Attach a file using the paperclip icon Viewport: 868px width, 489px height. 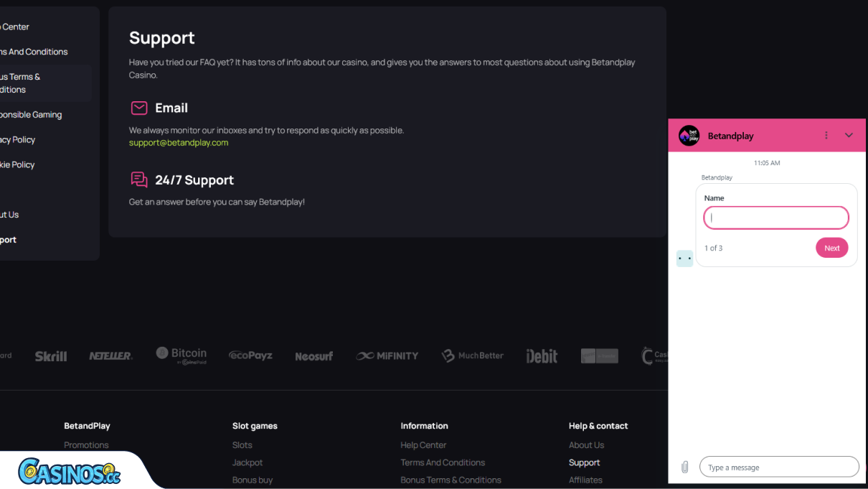click(684, 467)
